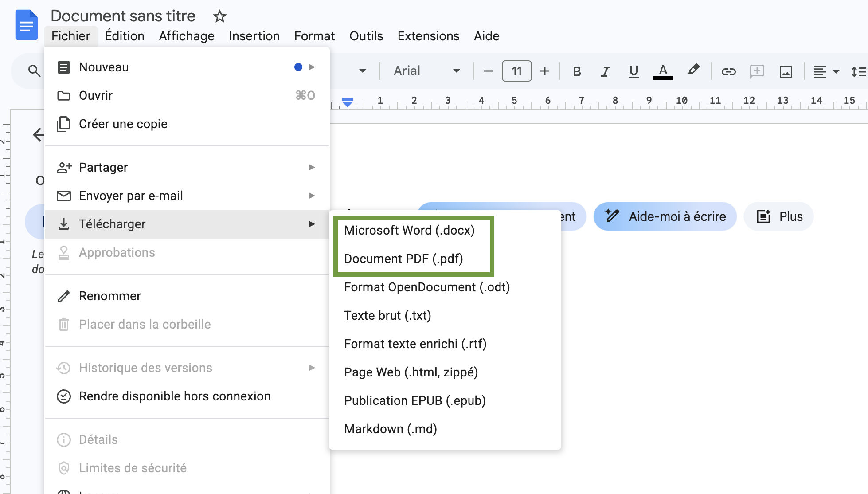This screenshot has height=494, width=868.
Task: Insert a link using the link icon
Action: click(x=728, y=71)
